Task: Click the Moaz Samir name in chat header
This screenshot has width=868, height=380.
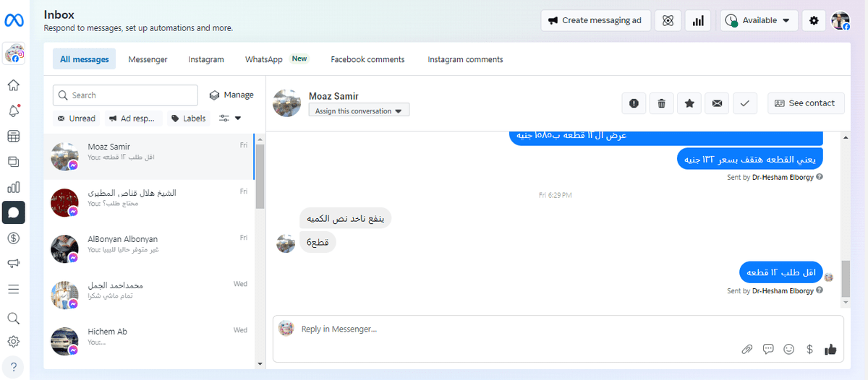Action: (333, 96)
